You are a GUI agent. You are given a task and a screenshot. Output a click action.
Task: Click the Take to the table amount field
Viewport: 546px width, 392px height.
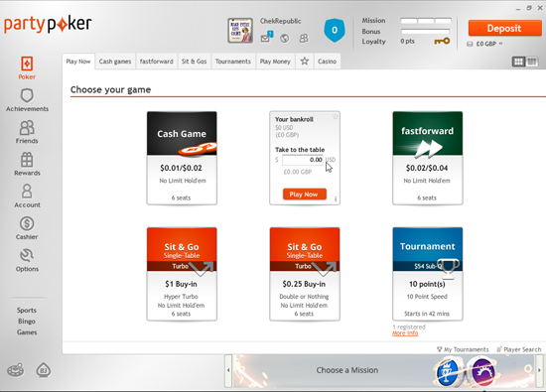(x=302, y=160)
